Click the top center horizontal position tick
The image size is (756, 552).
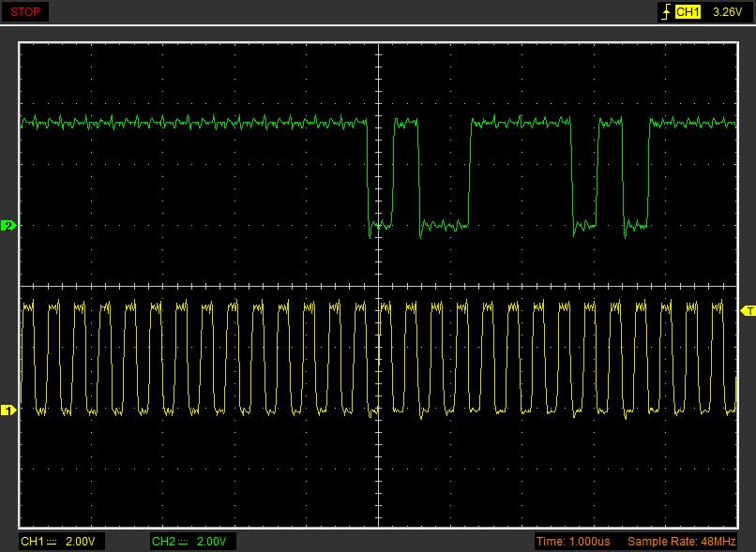tap(378, 31)
